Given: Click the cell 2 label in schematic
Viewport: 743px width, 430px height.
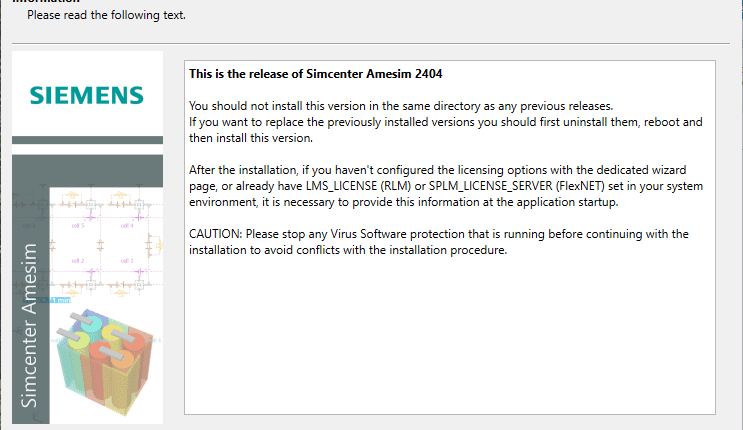Looking at the screenshot, I should 78,261.
